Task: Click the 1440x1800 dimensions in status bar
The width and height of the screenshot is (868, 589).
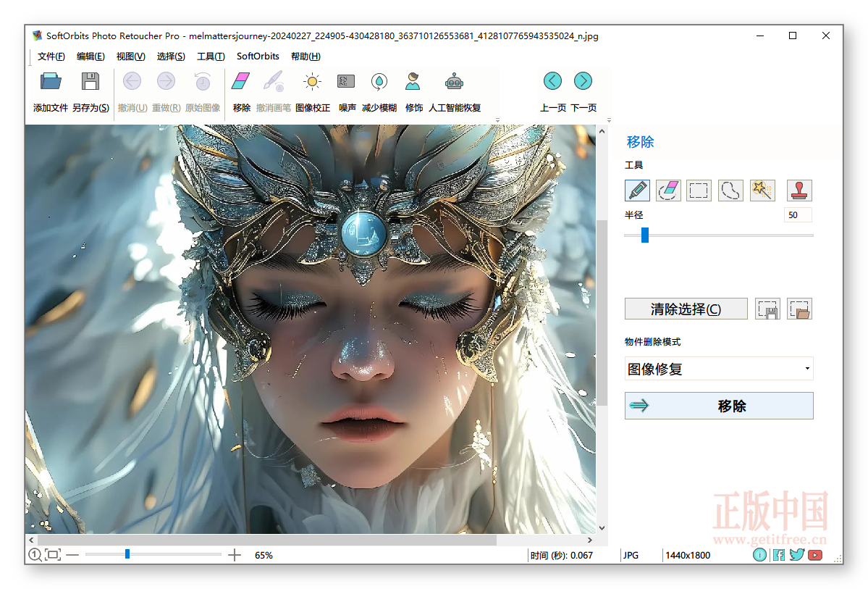Action: click(x=688, y=555)
